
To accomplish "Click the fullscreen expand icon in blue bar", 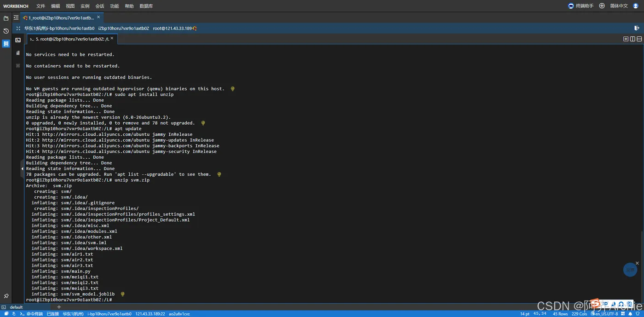I will [x=18, y=28].
